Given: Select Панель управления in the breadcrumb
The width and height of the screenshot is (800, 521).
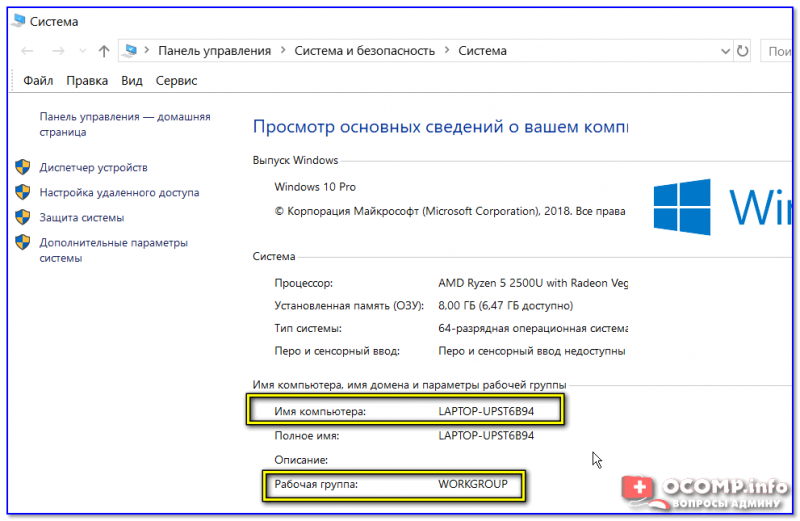Looking at the screenshot, I should (x=214, y=51).
